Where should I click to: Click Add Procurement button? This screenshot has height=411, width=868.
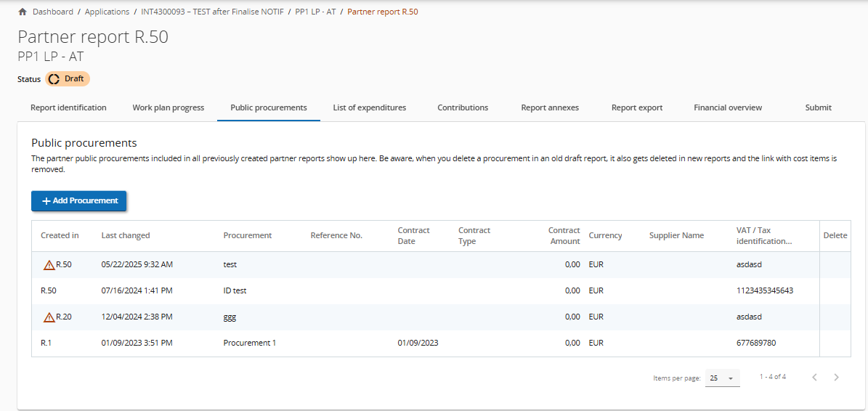pos(79,201)
